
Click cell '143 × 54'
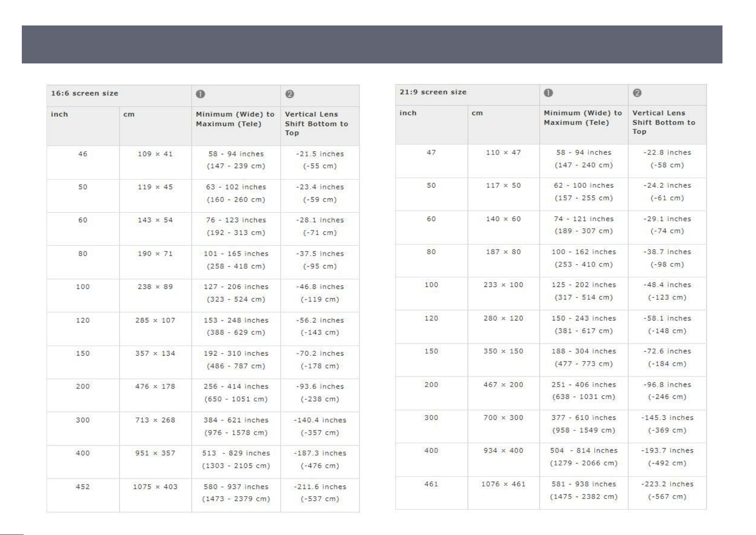tap(155, 220)
